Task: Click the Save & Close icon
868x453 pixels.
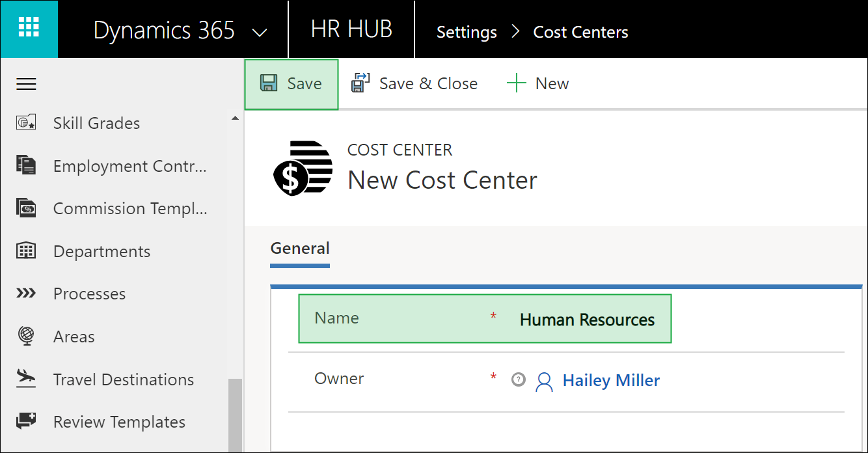Action: tap(360, 83)
